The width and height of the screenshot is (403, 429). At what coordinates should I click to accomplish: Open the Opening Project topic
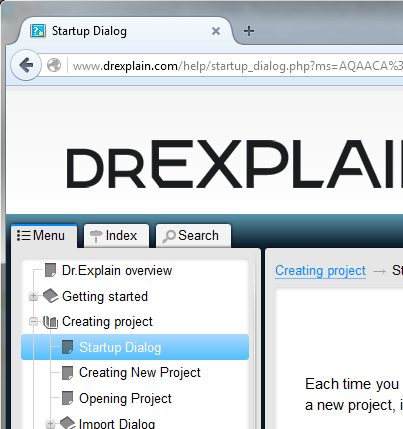(x=125, y=399)
